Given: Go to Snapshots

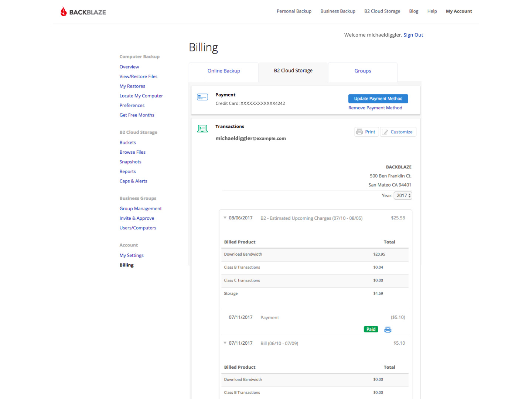Looking at the screenshot, I should click(x=130, y=162).
